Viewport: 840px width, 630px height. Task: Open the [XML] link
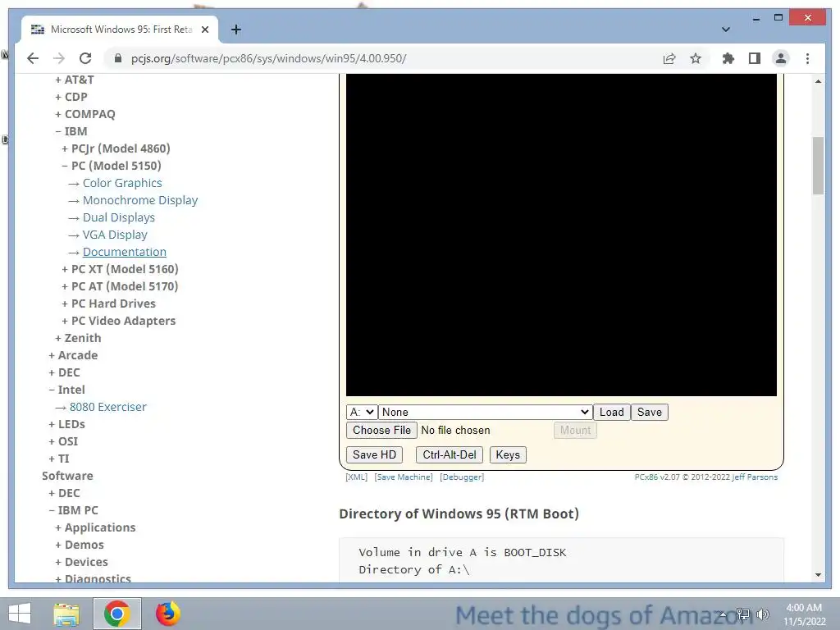[356, 477]
